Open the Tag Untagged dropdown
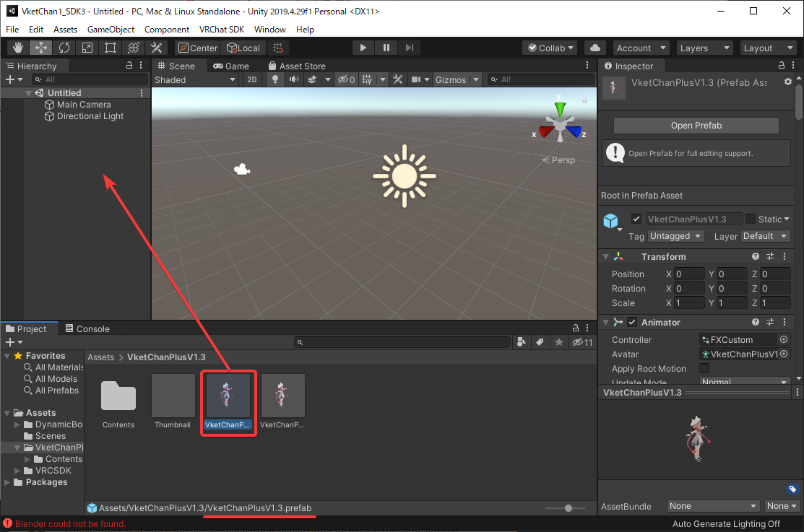Screen dimensions: 804x532 675,236
